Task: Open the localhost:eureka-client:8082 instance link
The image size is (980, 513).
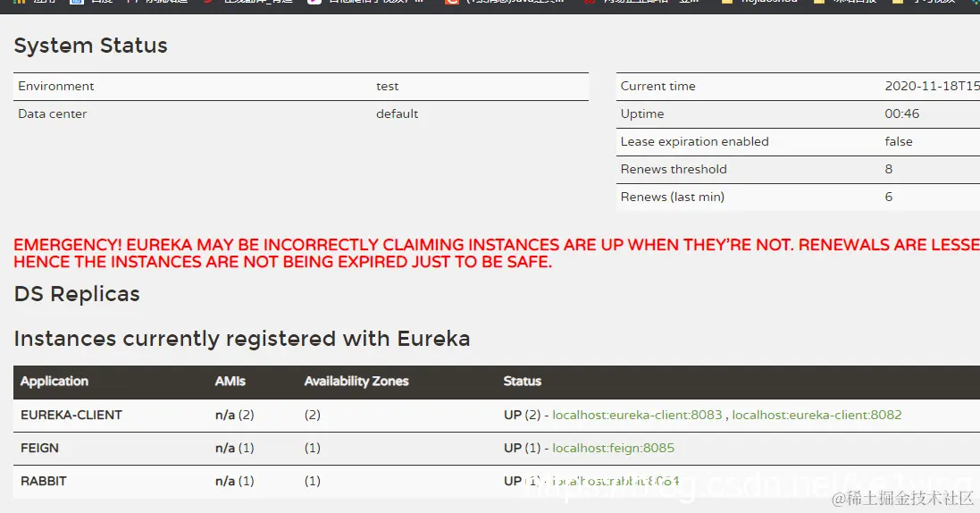Action: (817, 415)
